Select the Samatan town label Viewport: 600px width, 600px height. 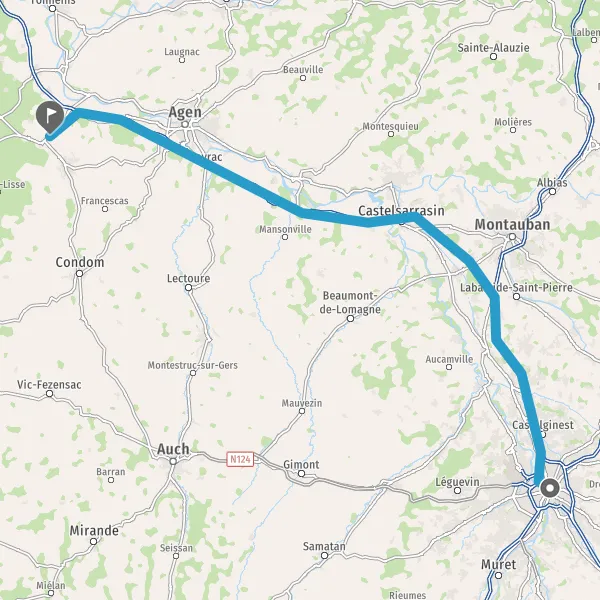tap(324, 546)
